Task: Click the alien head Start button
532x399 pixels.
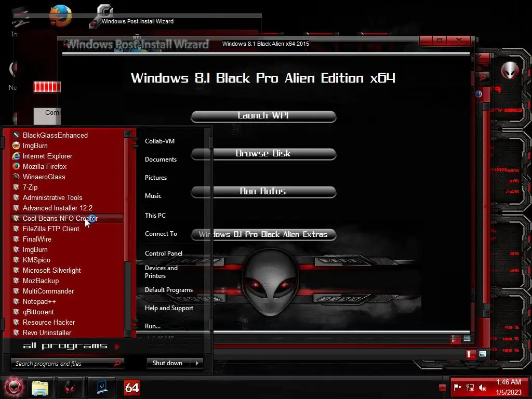Action: (x=14, y=387)
